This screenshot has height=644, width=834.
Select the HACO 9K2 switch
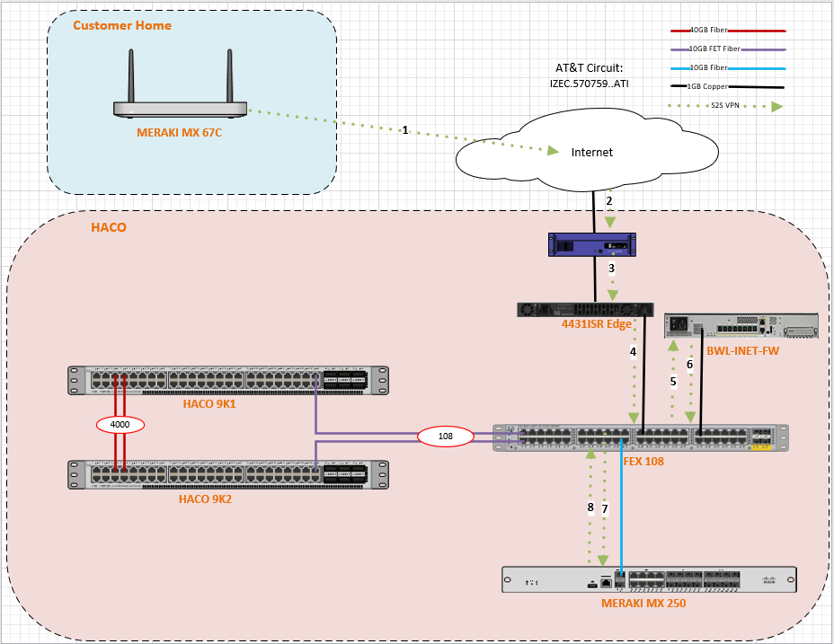228,474
